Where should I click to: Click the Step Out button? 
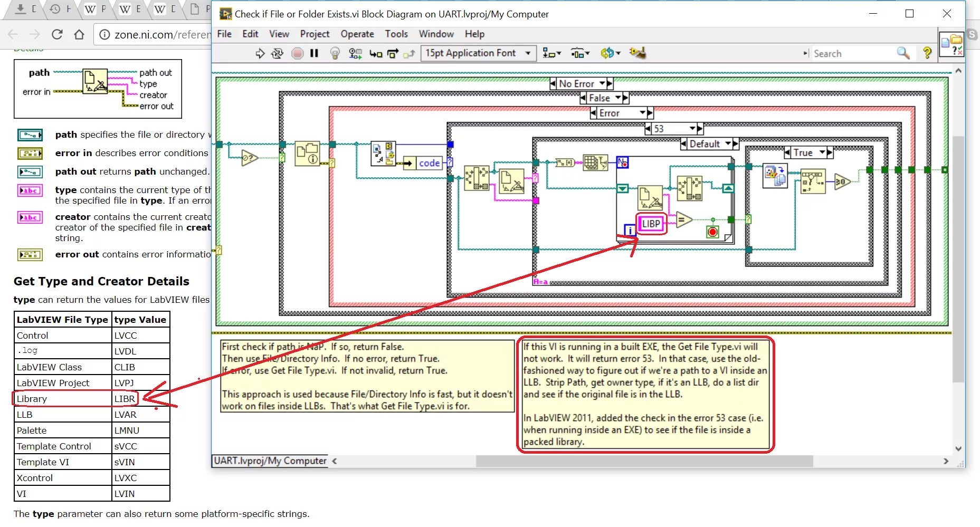point(409,53)
